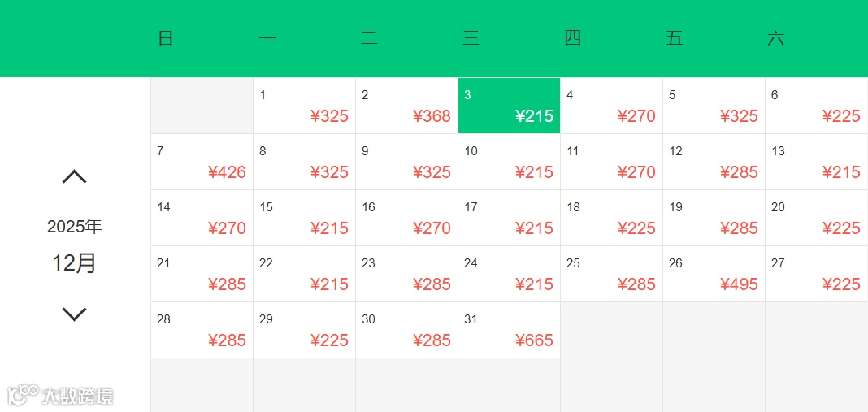Choose December 6 priced ¥225
Viewport: 868px width, 412px height.
(x=817, y=106)
